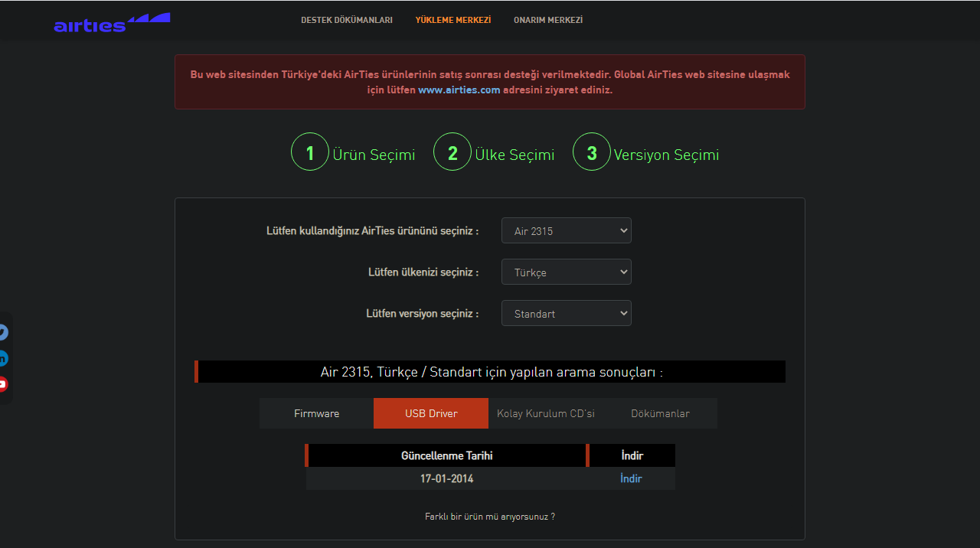The width and height of the screenshot is (980, 548).
Task: Open Yükleme Merkezi menu
Action: [x=453, y=20]
